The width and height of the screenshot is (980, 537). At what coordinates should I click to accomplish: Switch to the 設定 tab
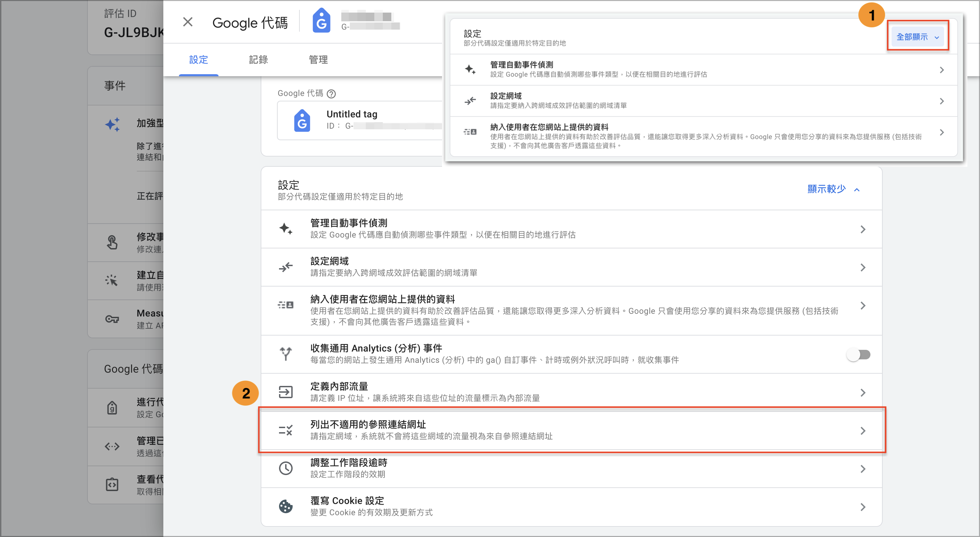coord(199,60)
